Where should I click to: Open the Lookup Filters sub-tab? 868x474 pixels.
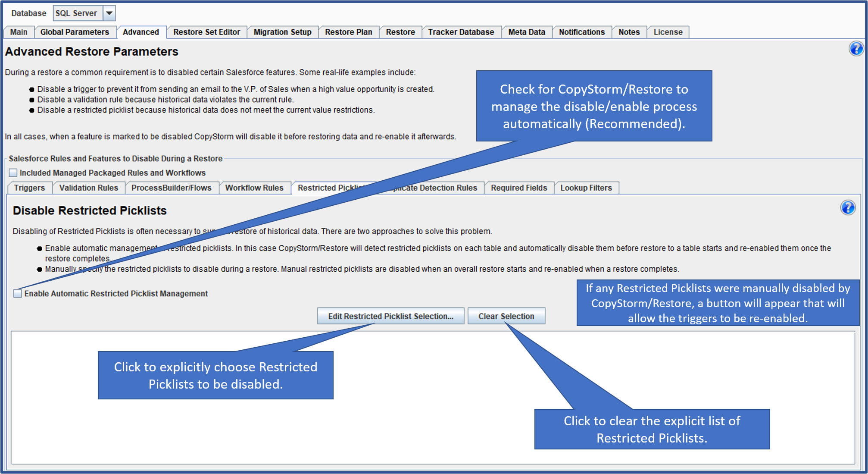click(586, 188)
